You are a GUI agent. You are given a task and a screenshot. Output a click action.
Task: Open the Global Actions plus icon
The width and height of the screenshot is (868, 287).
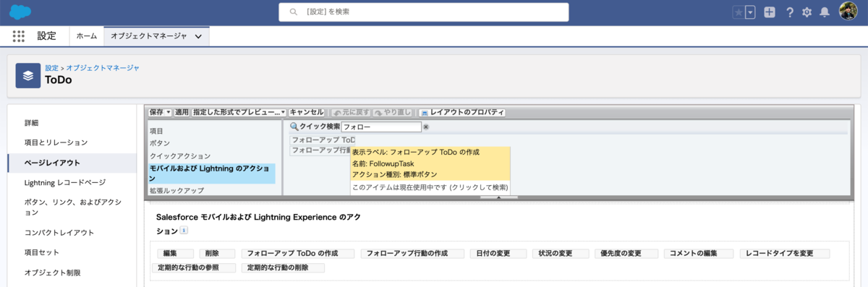point(770,12)
